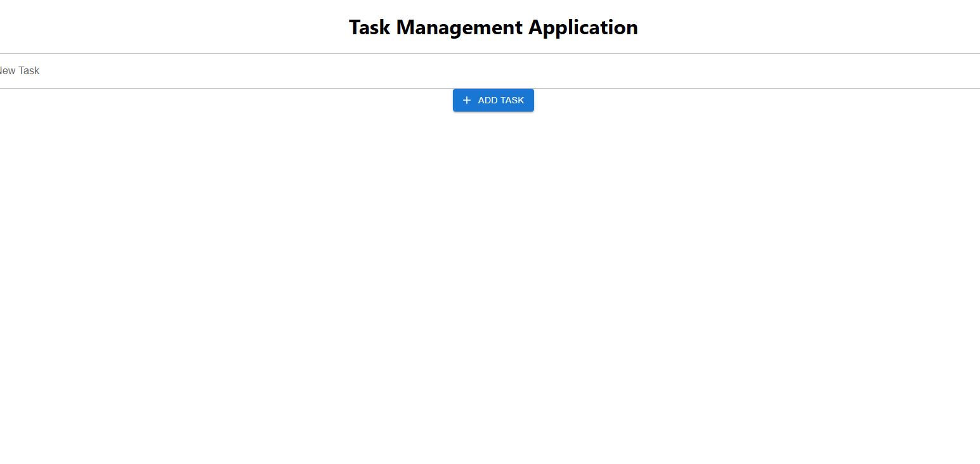Click the "ADD TASK" text label
This screenshot has width=980, height=464.
501,100
